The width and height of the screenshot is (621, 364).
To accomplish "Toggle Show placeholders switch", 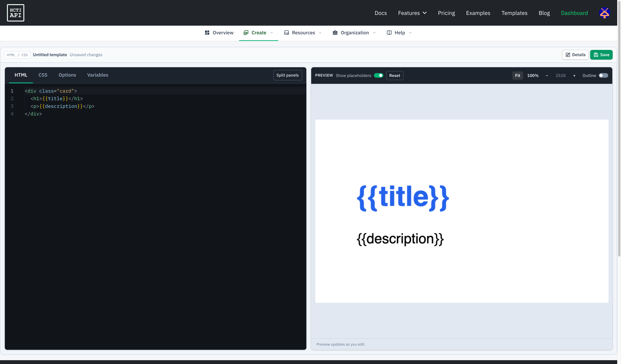I will 378,75.
